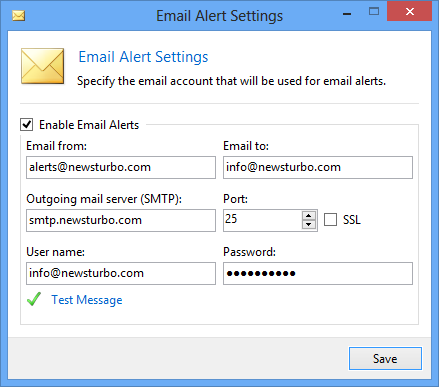
Task: Increase the port number with up arrow
Action: [309, 216]
